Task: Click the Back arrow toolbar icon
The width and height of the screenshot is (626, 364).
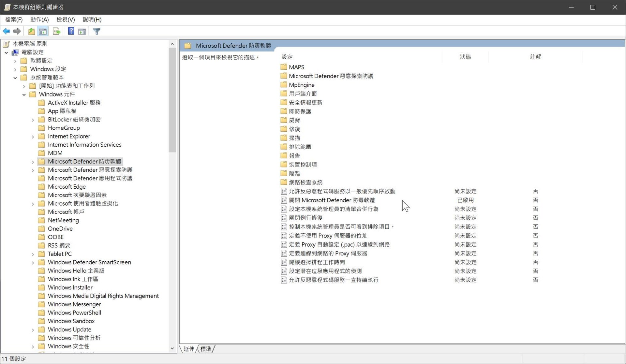Action: click(x=6, y=31)
